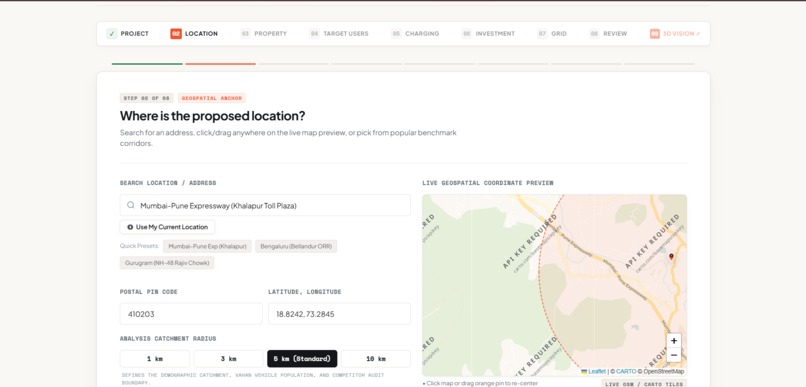
Task: Click the 07 step number badge
Action: coord(542,34)
